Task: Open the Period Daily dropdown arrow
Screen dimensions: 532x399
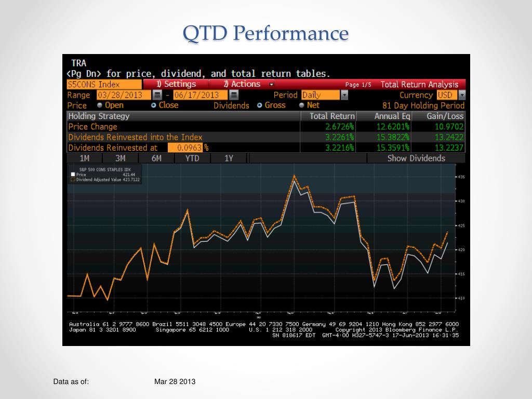Action: click(344, 95)
